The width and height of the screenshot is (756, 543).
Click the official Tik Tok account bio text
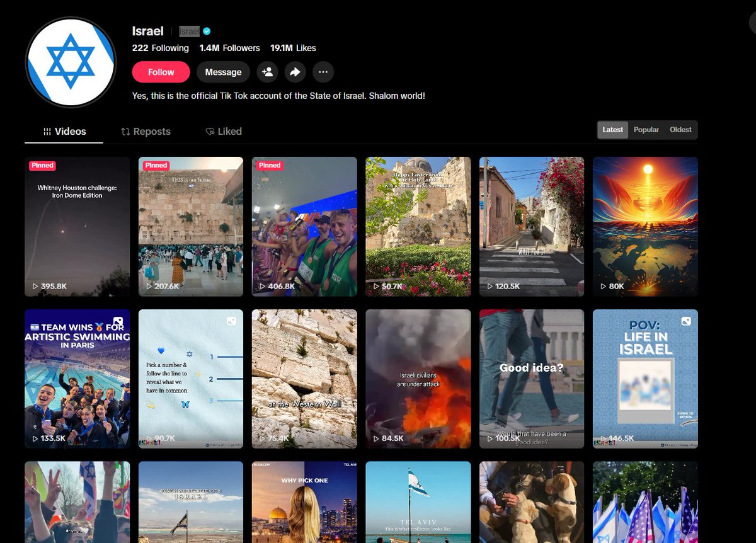click(278, 96)
